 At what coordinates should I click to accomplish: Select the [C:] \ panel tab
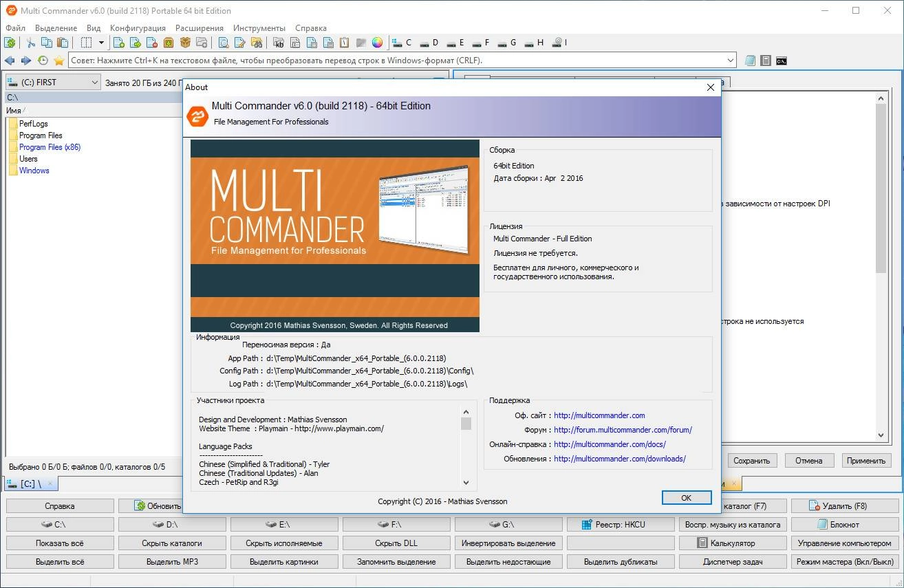[x=32, y=484]
